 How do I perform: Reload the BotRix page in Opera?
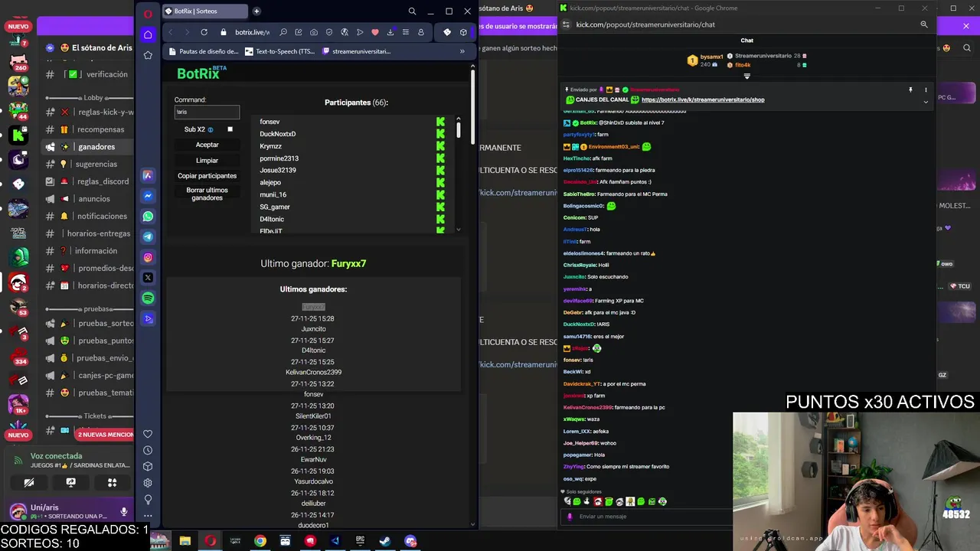tap(204, 32)
